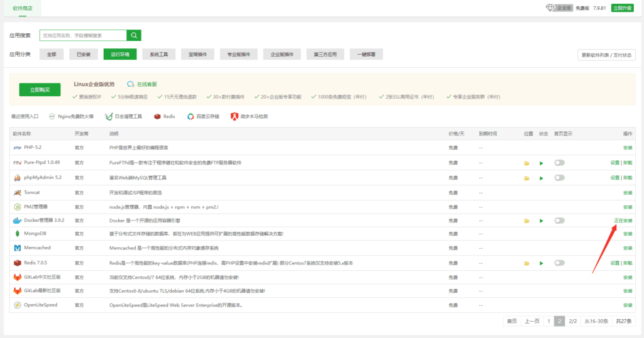Select the 第三方应用 category tab
This screenshot has height=338, width=644.
[x=325, y=54]
